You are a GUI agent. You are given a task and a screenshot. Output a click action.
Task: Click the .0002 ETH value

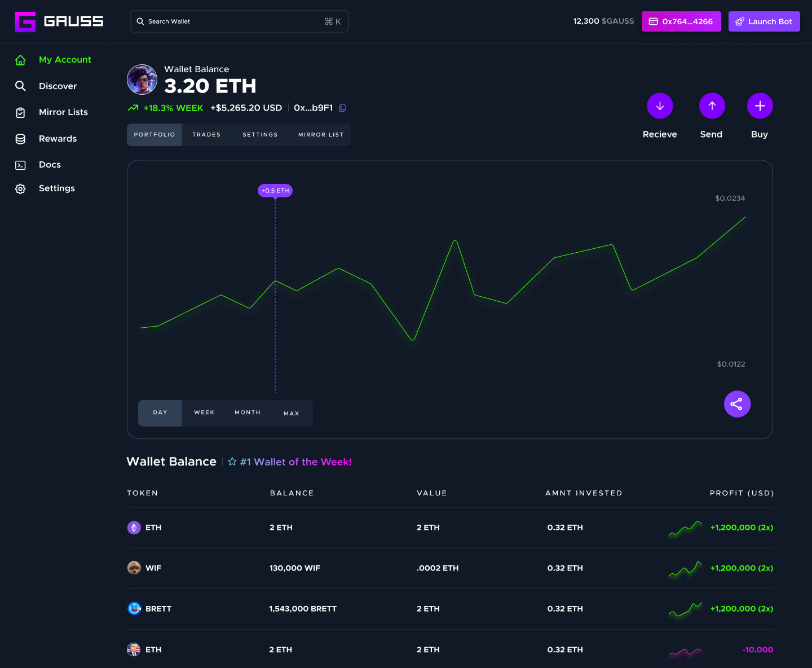pyautogui.click(x=438, y=568)
